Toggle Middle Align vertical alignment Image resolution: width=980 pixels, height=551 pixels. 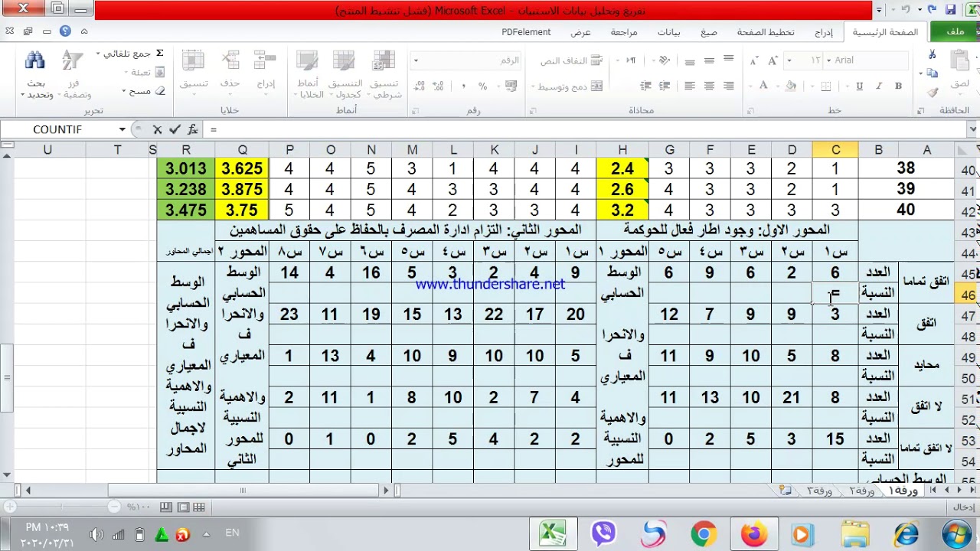pyautogui.click(x=710, y=60)
